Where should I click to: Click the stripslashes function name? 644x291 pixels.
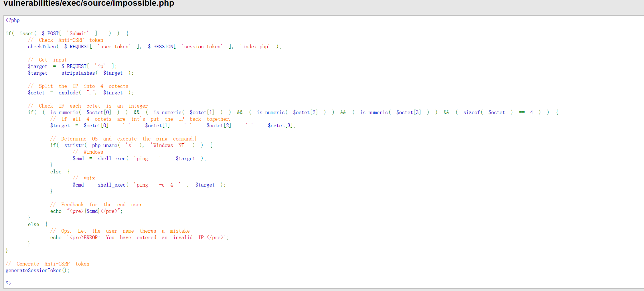click(78, 73)
